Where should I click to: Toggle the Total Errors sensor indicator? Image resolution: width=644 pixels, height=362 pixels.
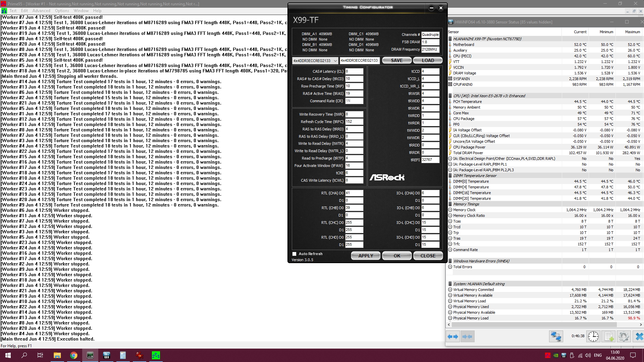pos(450,267)
